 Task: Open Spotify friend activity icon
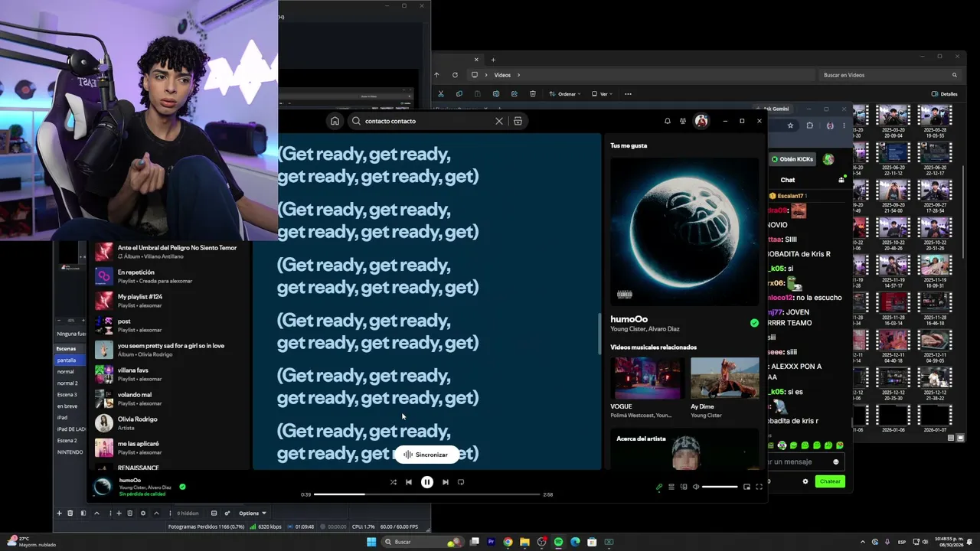pyautogui.click(x=683, y=121)
